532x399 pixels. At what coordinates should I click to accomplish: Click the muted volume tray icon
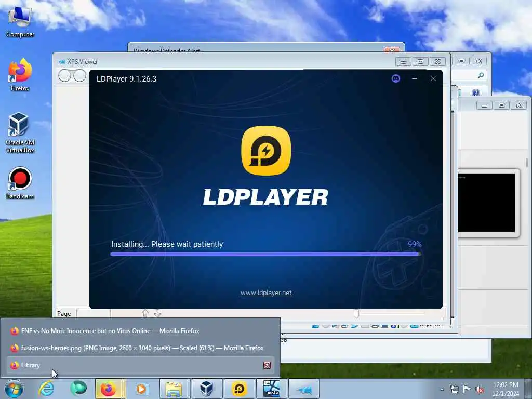pyautogui.click(x=480, y=390)
